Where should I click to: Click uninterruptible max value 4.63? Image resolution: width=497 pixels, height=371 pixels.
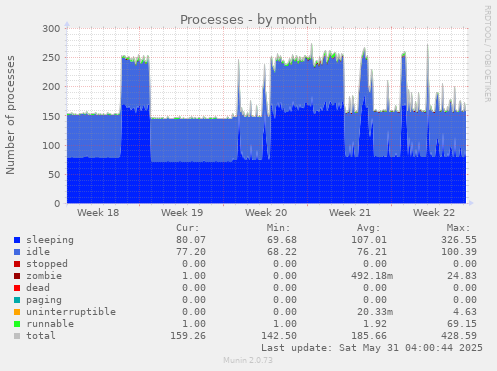[465, 312]
